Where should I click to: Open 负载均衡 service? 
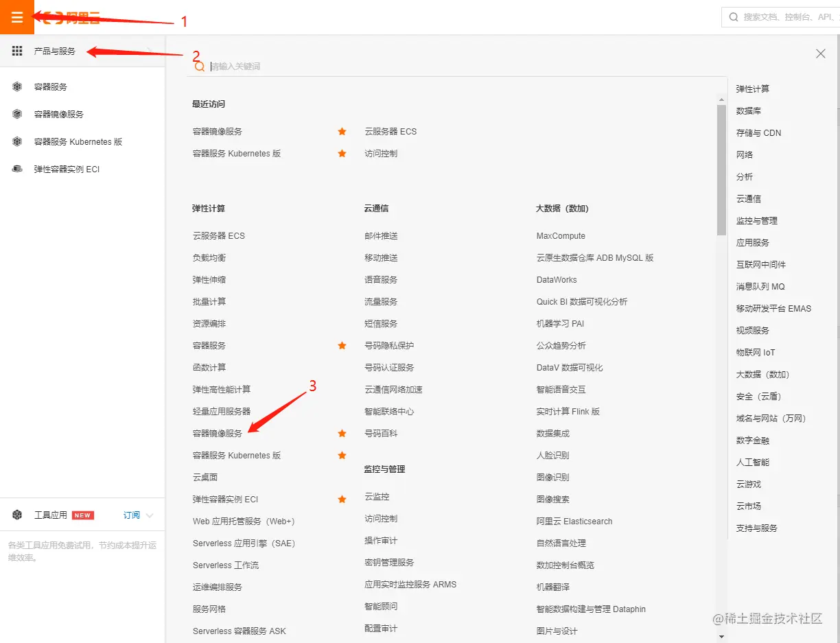point(209,257)
